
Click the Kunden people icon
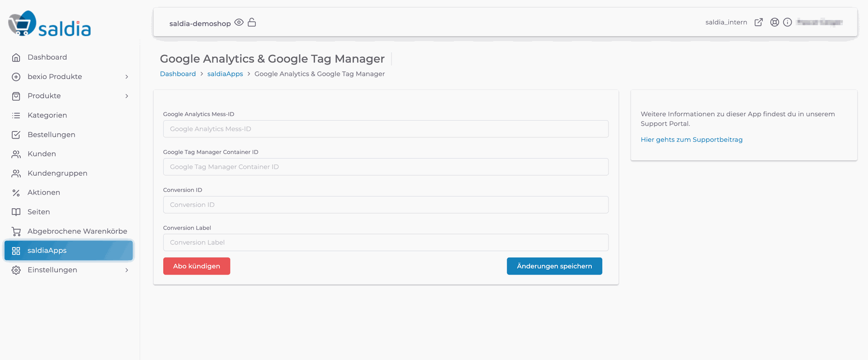[16, 154]
